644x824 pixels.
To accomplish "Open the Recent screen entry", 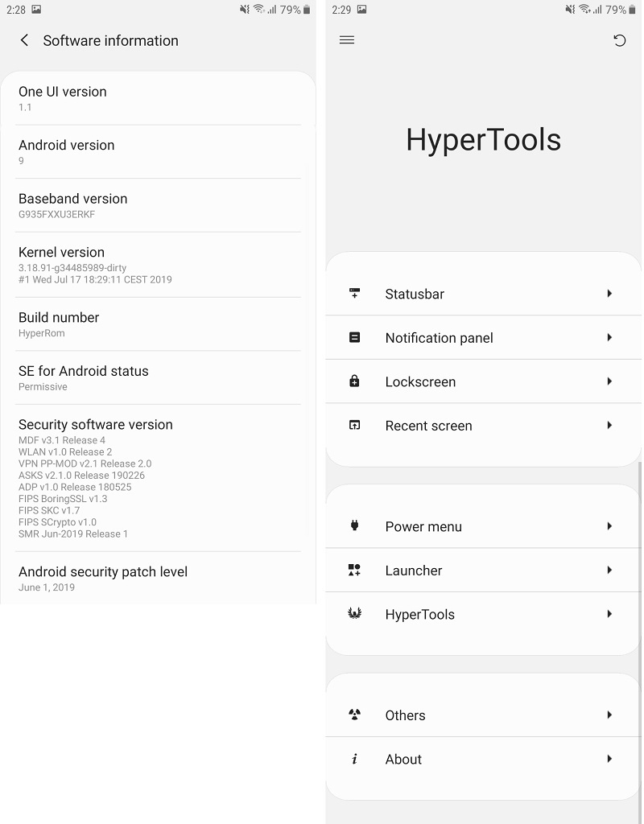I will [x=483, y=425].
